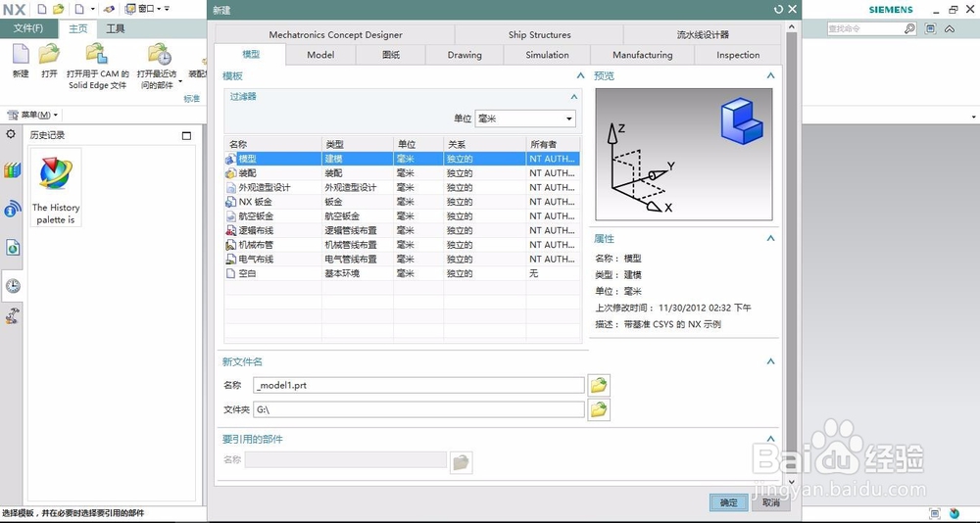Collapse the 要引用的部件 section
Viewport: 980px width, 523px height.
770,439
